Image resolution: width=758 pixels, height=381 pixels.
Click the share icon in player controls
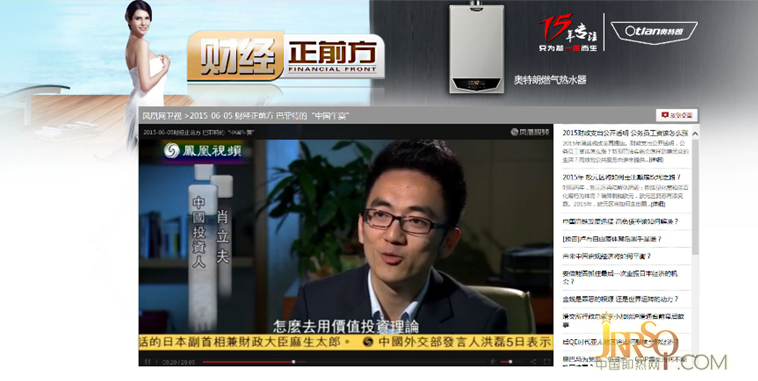[x=533, y=362]
